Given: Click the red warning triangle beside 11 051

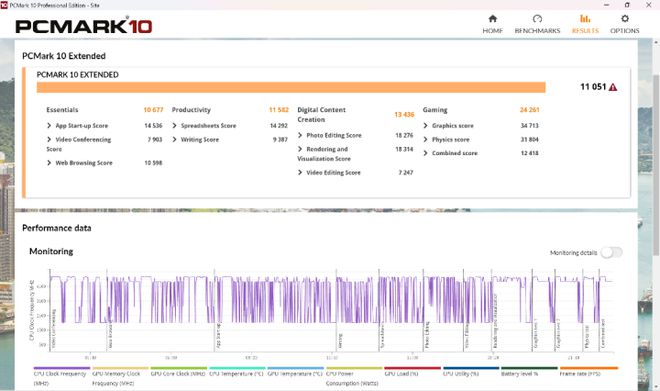Looking at the screenshot, I should click(x=613, y=87).
